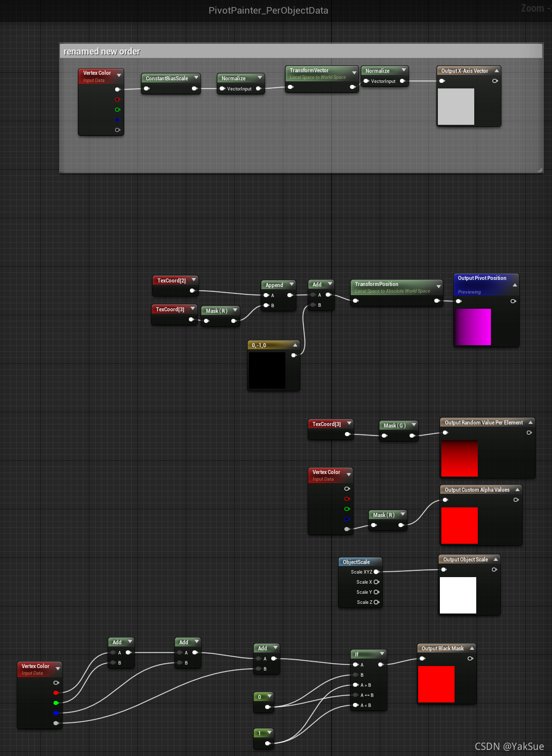Click the If node A == B input pin
Viewport: 552px width, 756px height.
click(356, 695)
